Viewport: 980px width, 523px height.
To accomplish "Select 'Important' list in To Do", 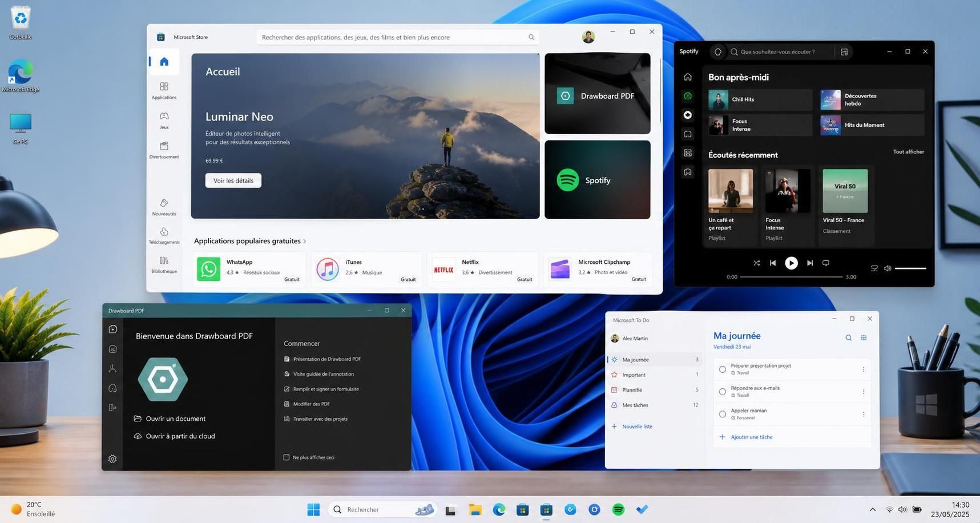I will [x=655, y=375].
